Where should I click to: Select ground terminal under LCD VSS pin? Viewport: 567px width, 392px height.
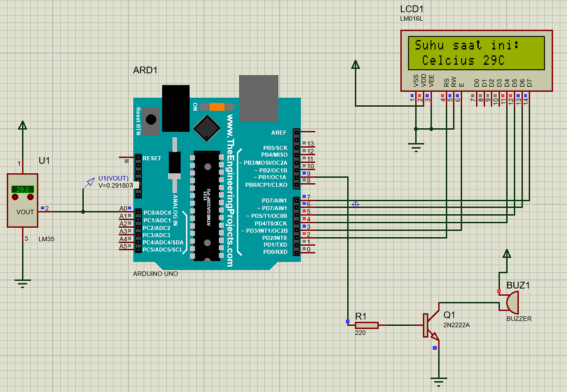[x=416, y=147]
